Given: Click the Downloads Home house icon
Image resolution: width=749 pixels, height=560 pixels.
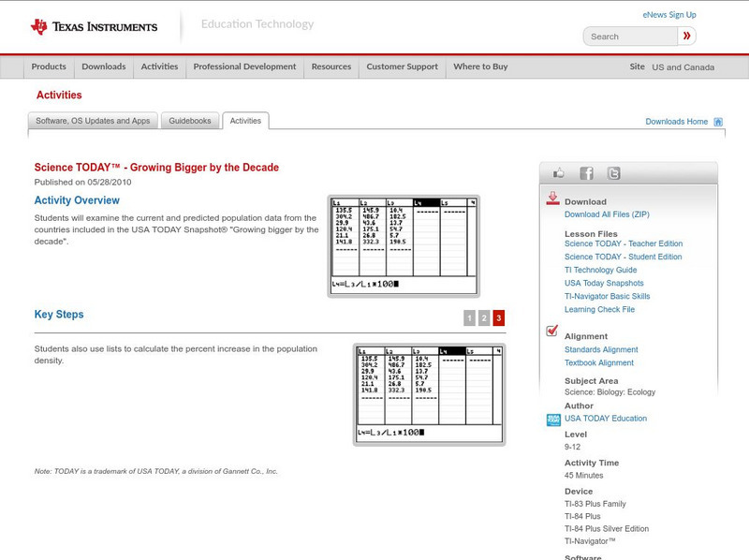Looking at the screenshot, I should [x=718, y=122].
